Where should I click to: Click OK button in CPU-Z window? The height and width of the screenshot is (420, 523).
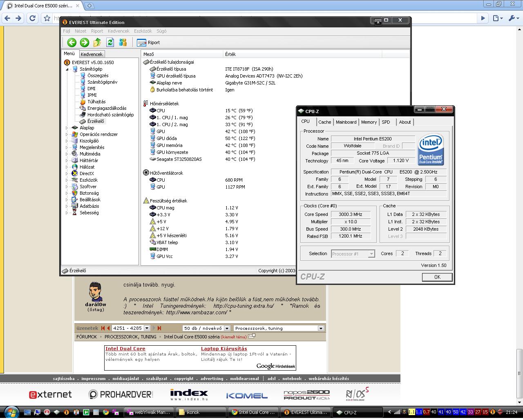click(437, 277)
